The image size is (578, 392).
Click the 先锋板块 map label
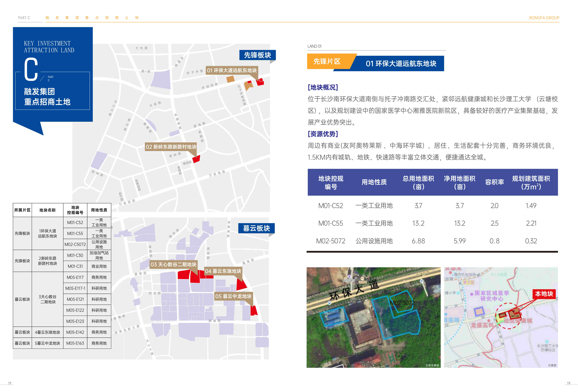tap(257, 55)
